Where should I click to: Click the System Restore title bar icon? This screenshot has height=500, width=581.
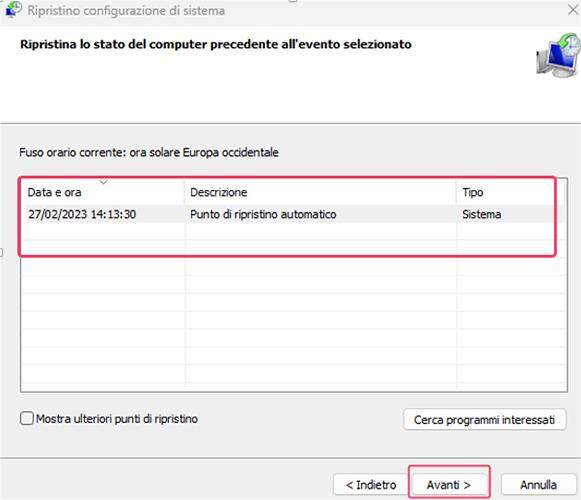click(x=14, y=9)
